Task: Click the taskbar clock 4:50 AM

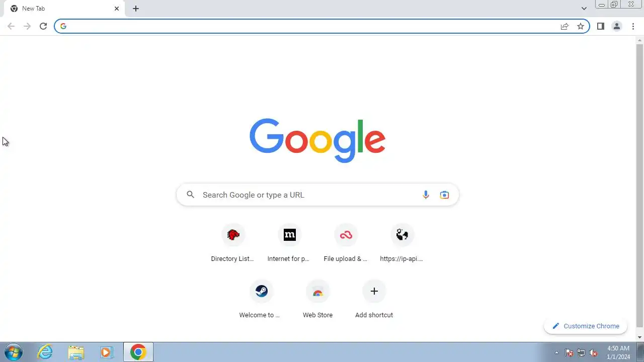Action: [618, 348]
